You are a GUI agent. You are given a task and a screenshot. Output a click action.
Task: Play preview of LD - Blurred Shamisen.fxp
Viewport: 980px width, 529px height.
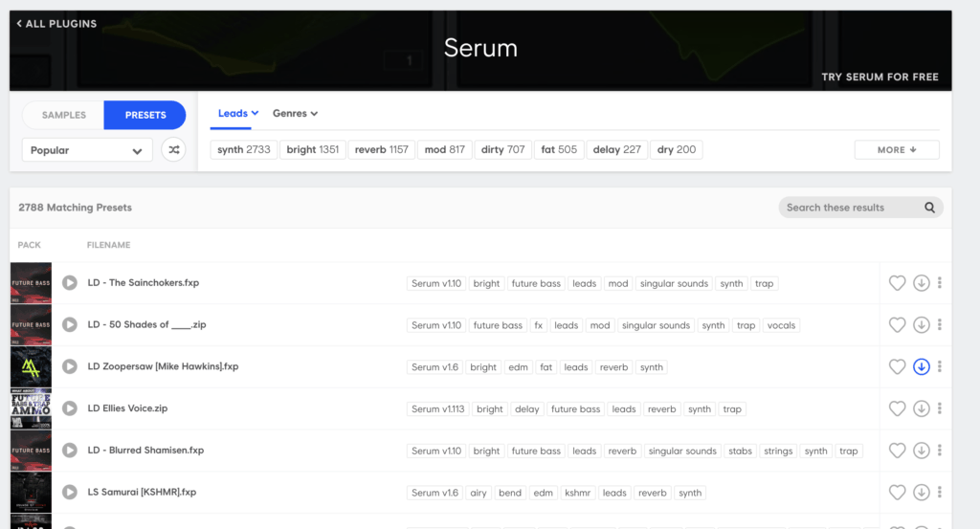[x=69, y=451]
